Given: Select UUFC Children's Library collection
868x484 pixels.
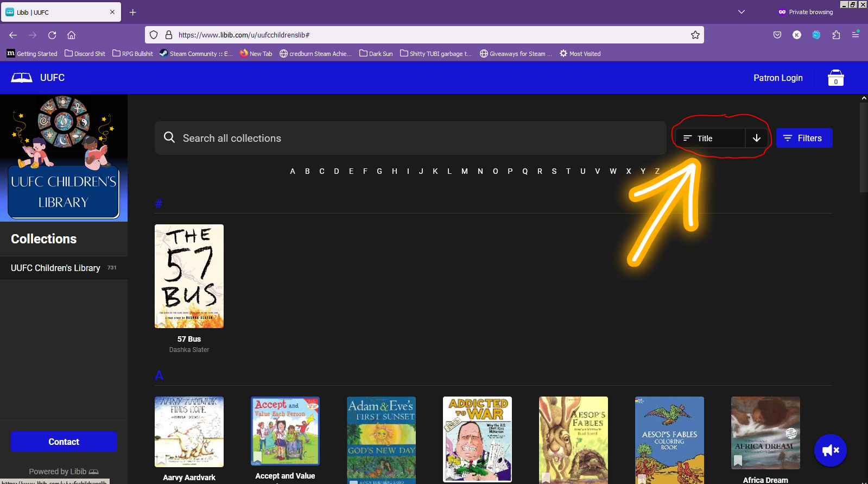Looking at the screenshot, I should click(x=64, y=268).
